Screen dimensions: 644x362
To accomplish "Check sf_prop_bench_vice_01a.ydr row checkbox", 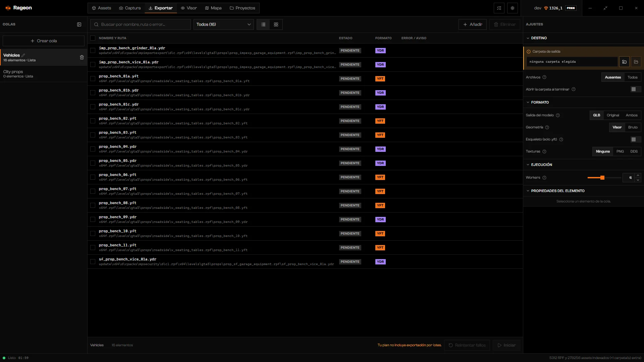I will click(x=93, y=262).
